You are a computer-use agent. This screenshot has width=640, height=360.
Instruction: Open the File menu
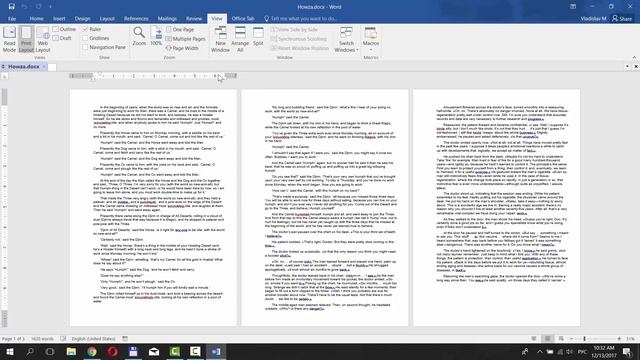pyautogui.click(x=12, y=19)
